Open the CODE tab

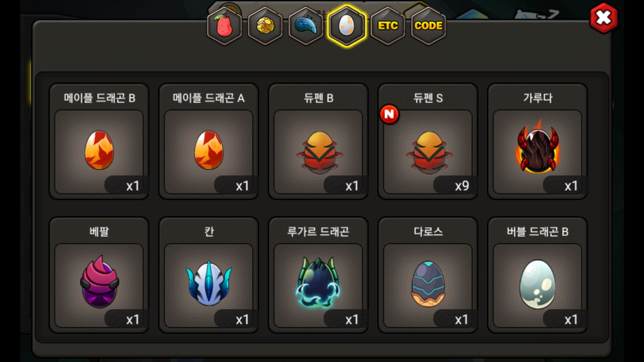428,26
